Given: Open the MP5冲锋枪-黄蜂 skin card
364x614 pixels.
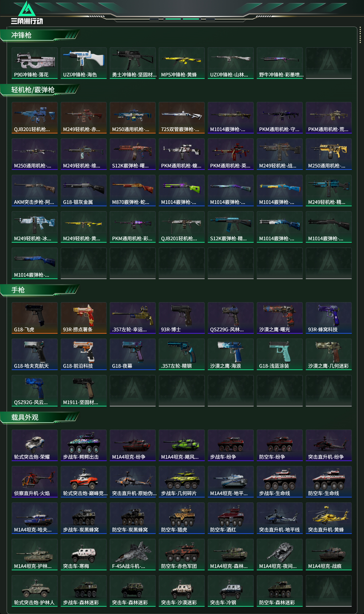Looking at the screenshot, I should [182, 63].
